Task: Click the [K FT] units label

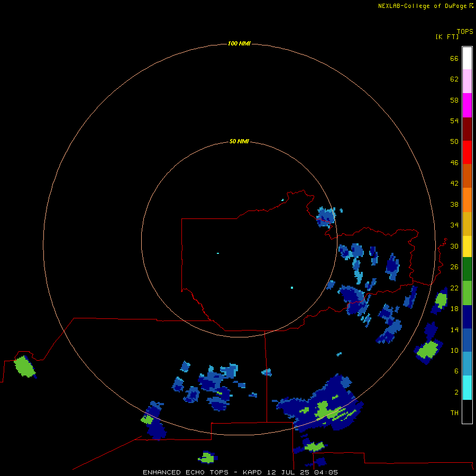Action: coord(447,36)
